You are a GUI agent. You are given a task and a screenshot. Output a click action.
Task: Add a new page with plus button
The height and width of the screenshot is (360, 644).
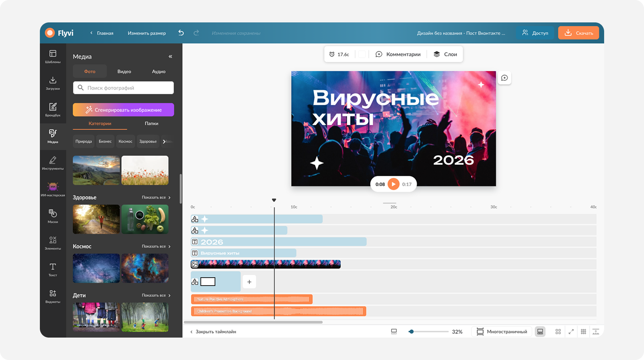249,282
